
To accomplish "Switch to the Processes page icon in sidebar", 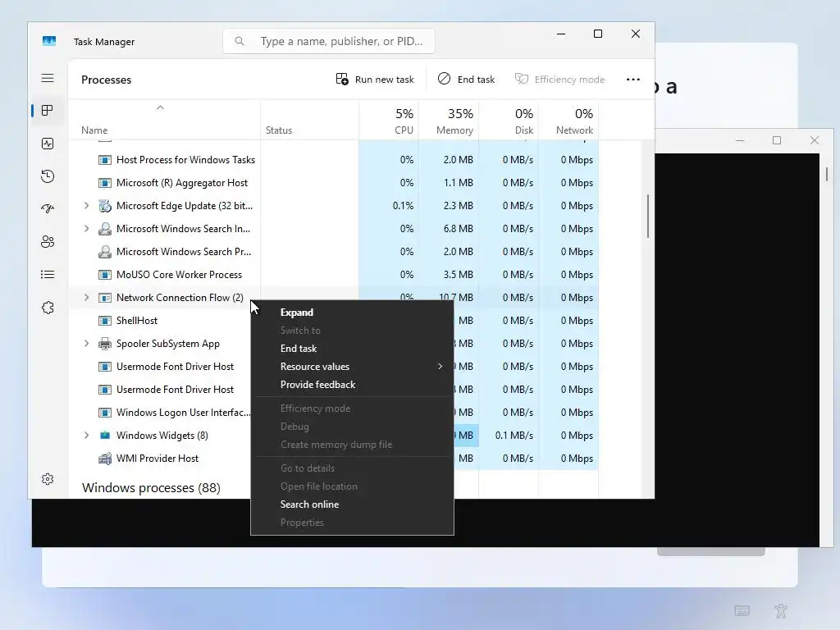I will (x=47, y=111).
